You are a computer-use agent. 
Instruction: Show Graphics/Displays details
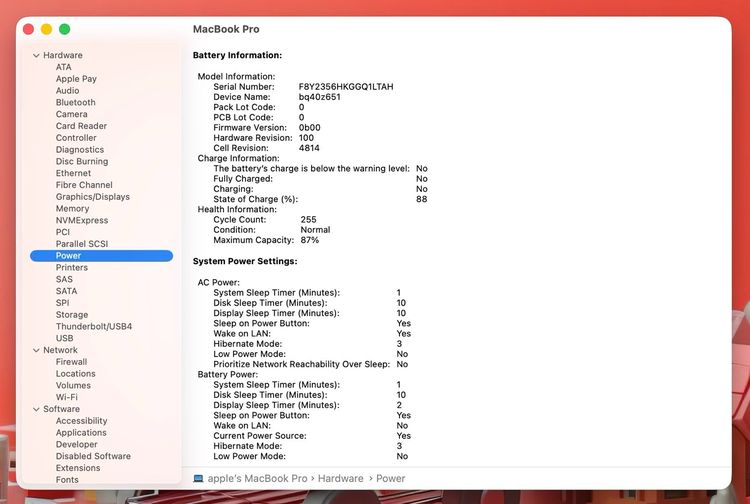93,197
